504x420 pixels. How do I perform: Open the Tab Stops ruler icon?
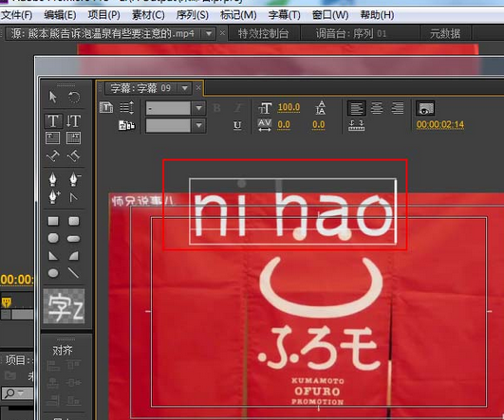click(357, 125)
